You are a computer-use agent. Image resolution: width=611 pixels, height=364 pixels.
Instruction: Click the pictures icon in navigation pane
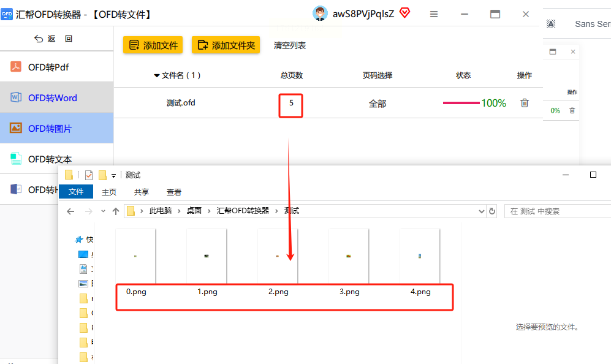pyautogui.click(x=83, y=284)
